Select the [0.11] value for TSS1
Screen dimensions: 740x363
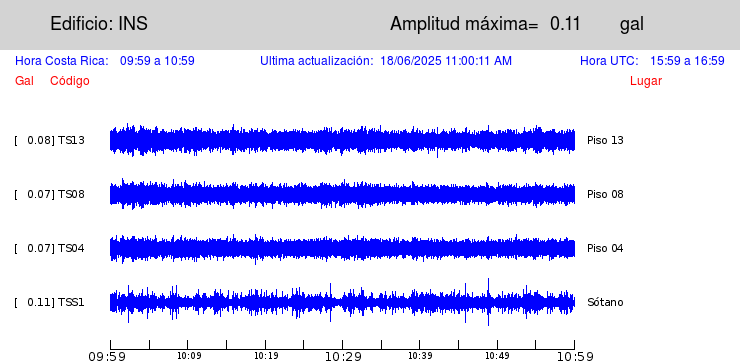click(34, 302)
